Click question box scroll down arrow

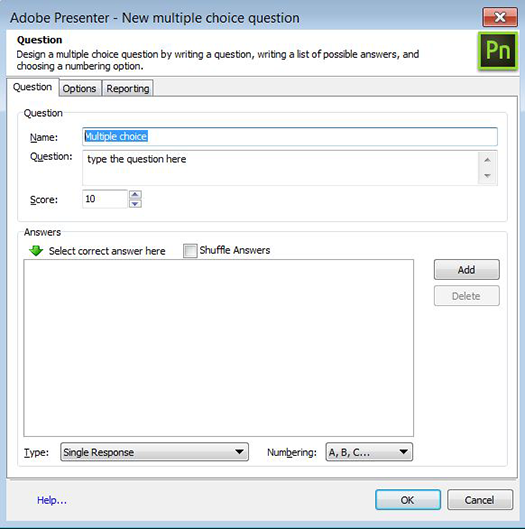487,176
